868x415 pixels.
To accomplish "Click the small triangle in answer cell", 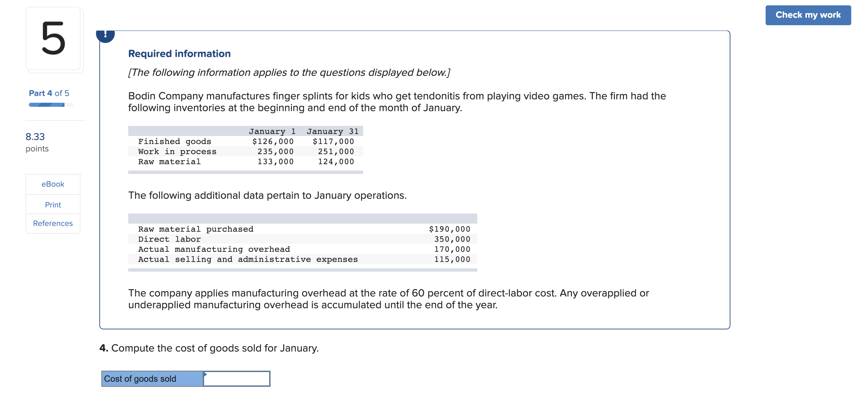I will 205,374.
